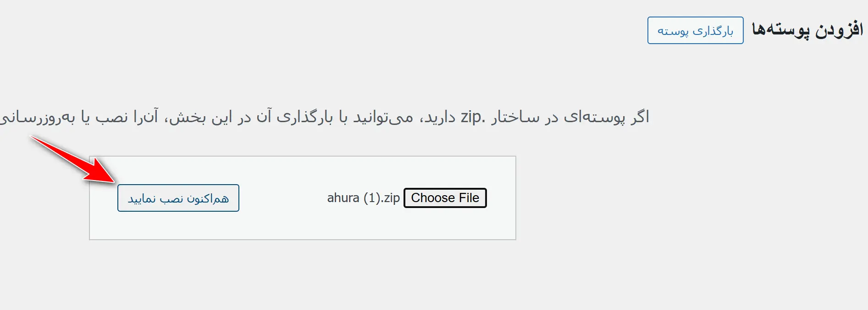Click the bordered upload panel area
Viewport: 868px width, 310px height.
303,225
